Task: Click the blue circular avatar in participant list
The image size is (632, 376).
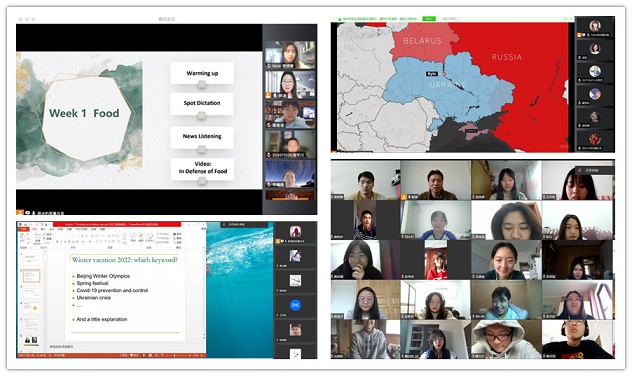Action: tap(295, 305)
